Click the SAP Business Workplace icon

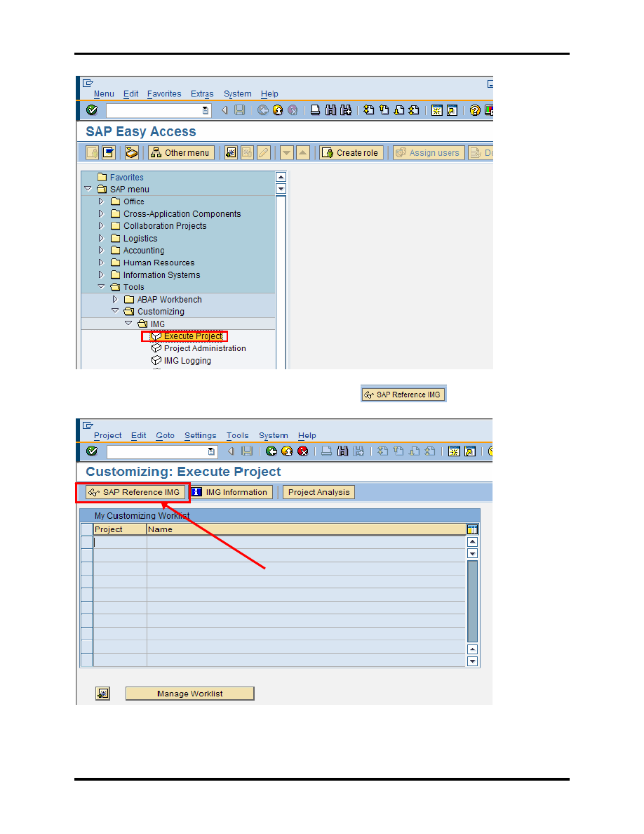click(131, 153)
